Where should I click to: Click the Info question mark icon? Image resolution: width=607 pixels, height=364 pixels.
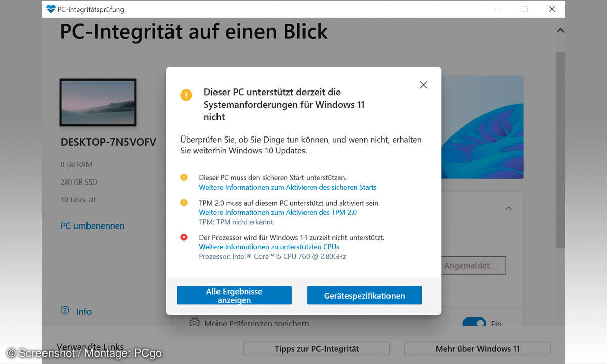pos(65,310)
